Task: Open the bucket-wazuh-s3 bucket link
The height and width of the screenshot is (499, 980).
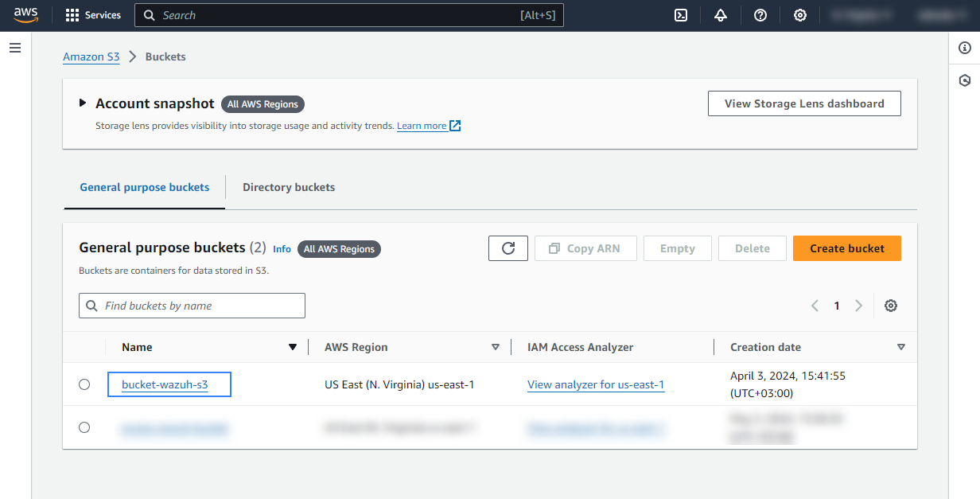Action: 165,384
